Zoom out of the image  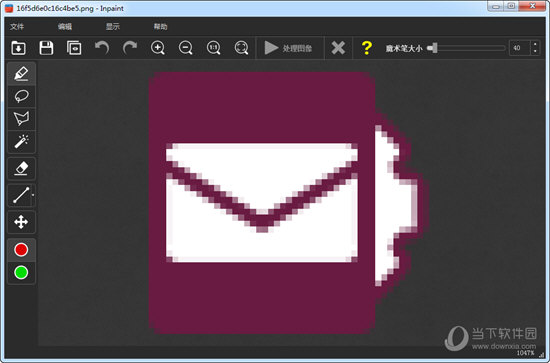coord(186,48)
